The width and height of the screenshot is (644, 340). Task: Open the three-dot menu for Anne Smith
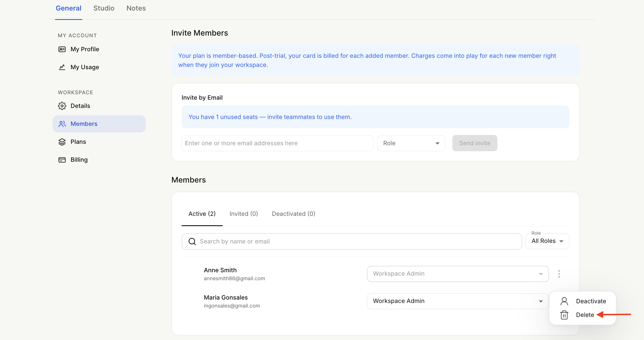click(x=559, y=274)
